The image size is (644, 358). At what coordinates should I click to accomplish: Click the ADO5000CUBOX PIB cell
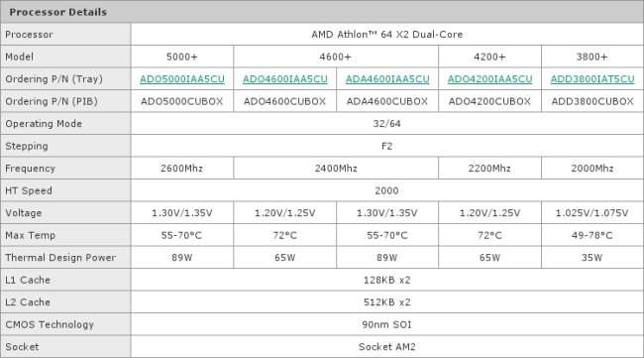pos(182,101)
